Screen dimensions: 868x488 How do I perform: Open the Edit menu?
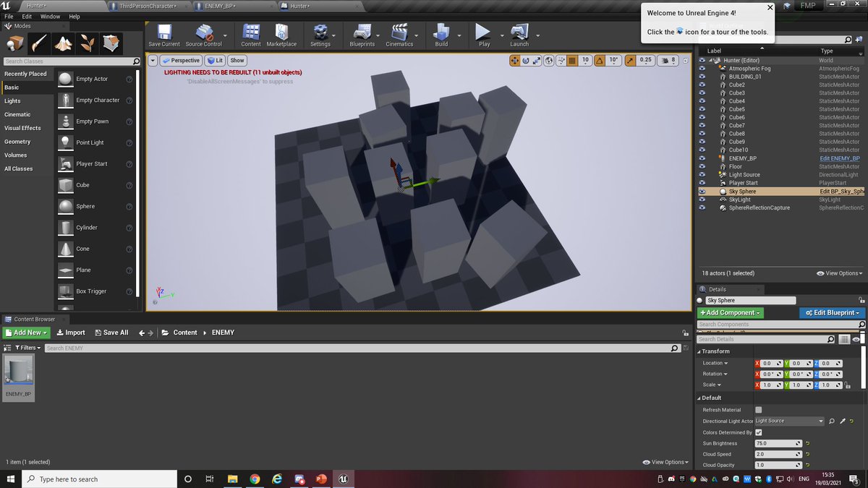[27, 16]
